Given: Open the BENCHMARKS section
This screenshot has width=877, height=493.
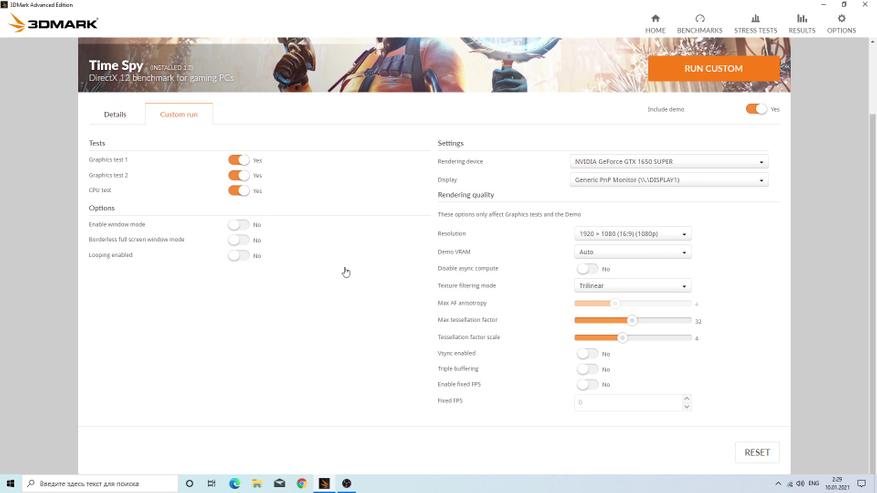Looking at the screenshot, I should pos(699,24).
